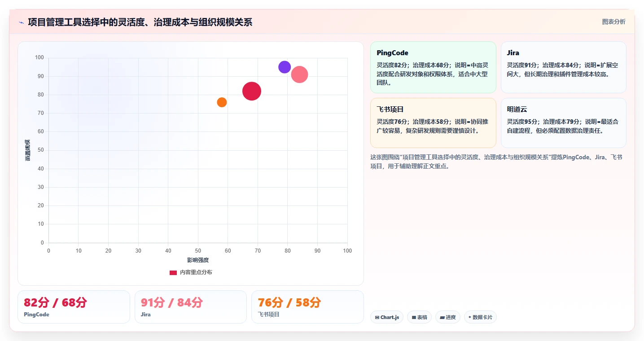Click the 图表分析 label in header

613,22
